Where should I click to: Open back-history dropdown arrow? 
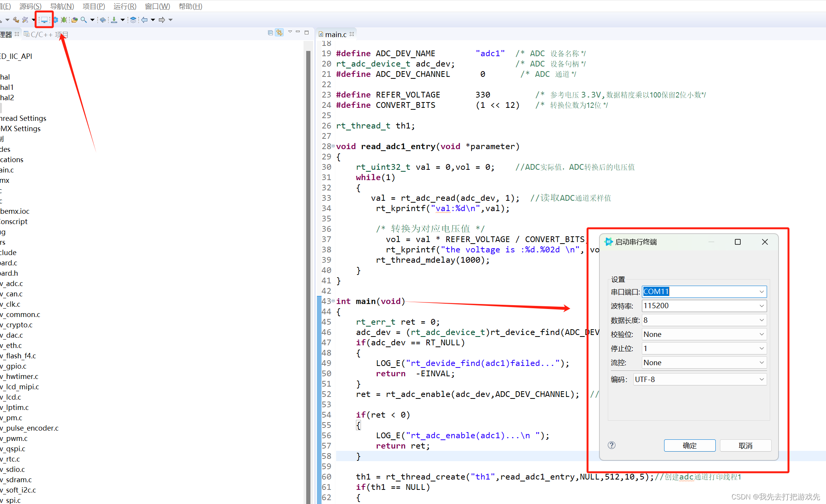pos(153,20)
